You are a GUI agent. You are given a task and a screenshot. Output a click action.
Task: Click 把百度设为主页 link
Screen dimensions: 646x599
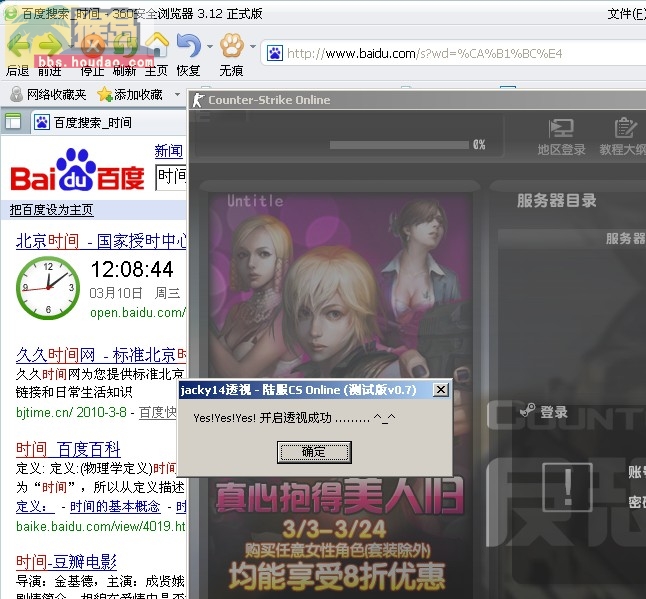[x=51, y=210]
